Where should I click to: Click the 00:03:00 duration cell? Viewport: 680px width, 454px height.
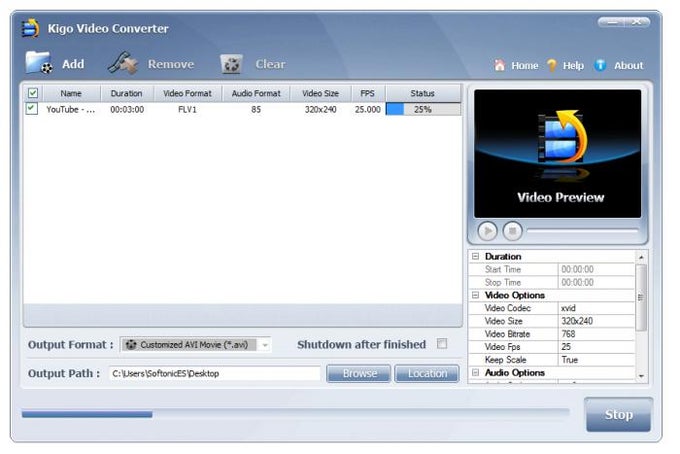pyautogui.click(x=127, y=109)
